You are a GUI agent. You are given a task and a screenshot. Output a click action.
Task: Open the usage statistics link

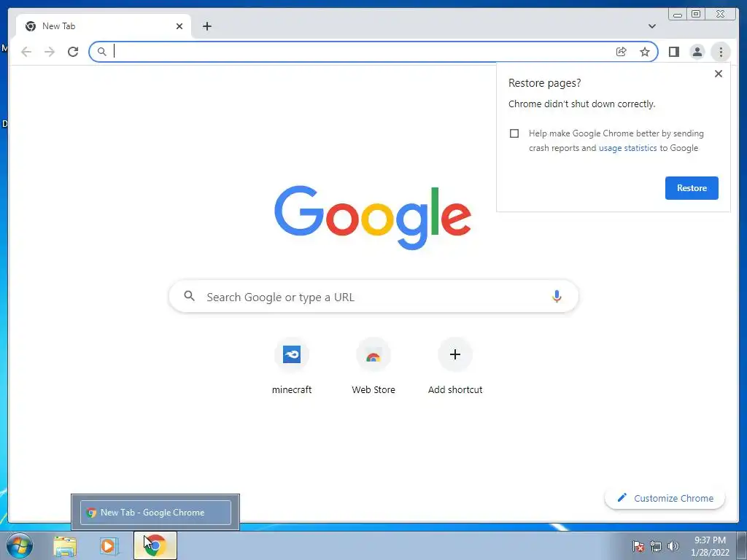click(x=627, y=148)
